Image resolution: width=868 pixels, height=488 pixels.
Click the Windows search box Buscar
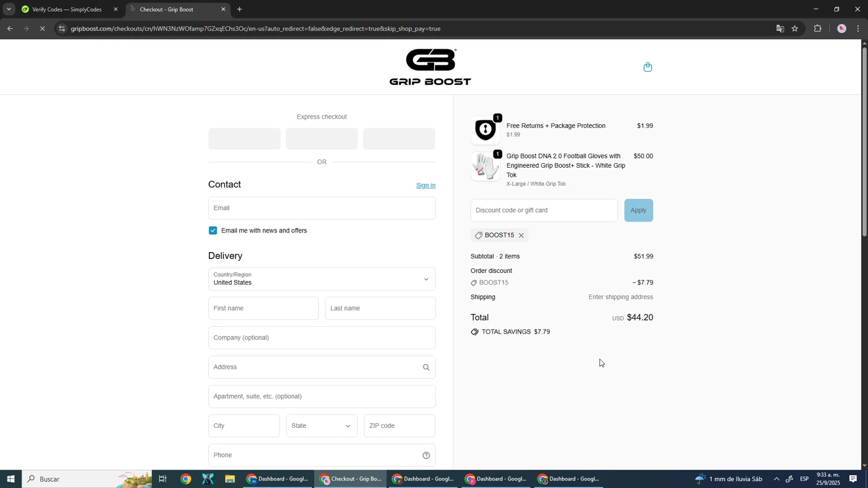point(87,479)
